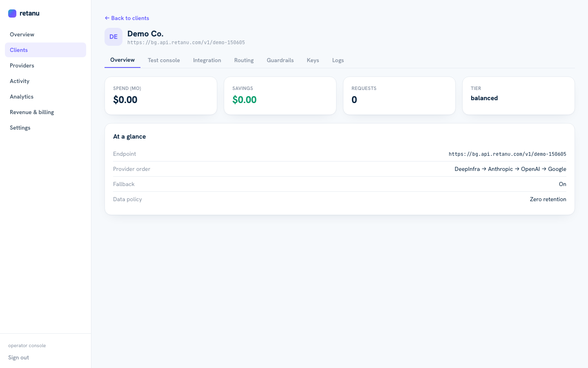This screenshot has width=588, height=368.
Task: Switch to the Test console tab
Action: pyautogui.click(x=164, y=60)
